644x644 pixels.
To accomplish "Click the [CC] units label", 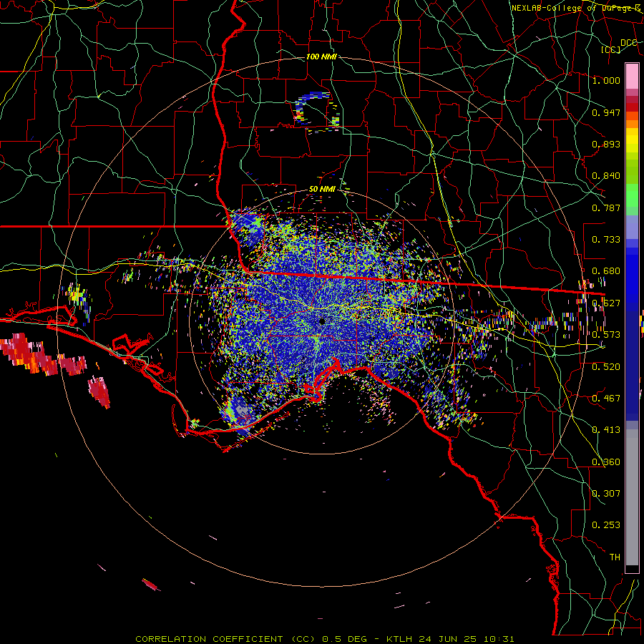I will pos(611,50).
